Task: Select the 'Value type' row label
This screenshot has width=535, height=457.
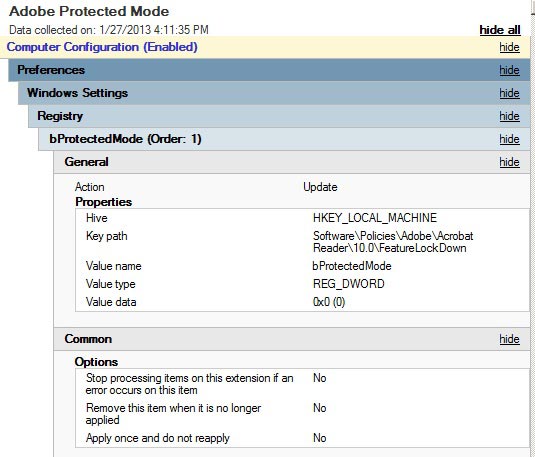Action: [111, 284]
